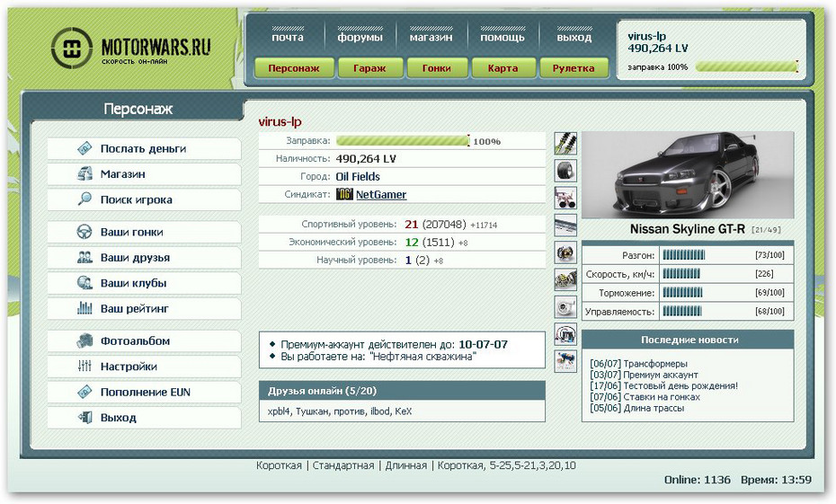Click the Заправка fuel bar in profile

point(403,141)
